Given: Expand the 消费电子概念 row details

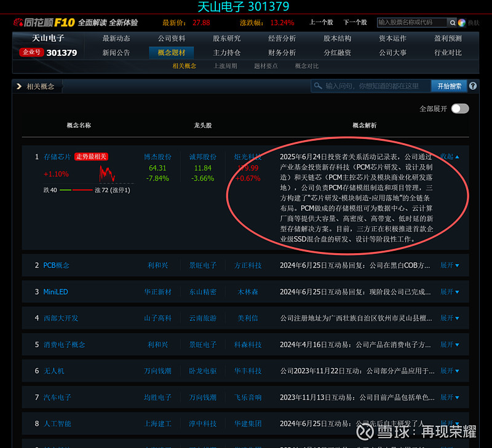Looking at the screenshot, I should pyautogui.click(x=450, y=345).
